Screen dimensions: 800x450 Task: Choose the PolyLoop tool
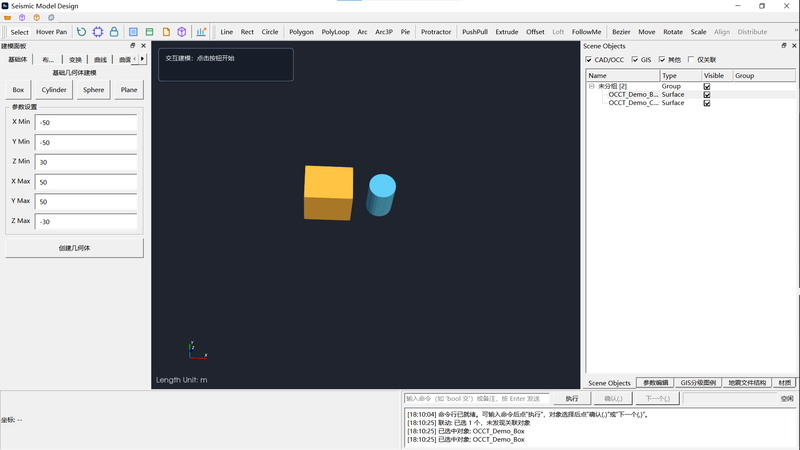click(335, 32)
